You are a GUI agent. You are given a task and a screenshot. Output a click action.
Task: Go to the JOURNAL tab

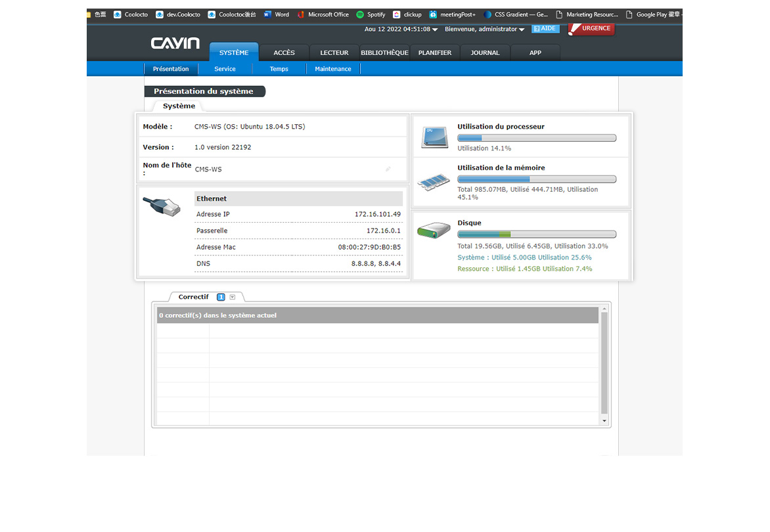click(x=485, y=53)
